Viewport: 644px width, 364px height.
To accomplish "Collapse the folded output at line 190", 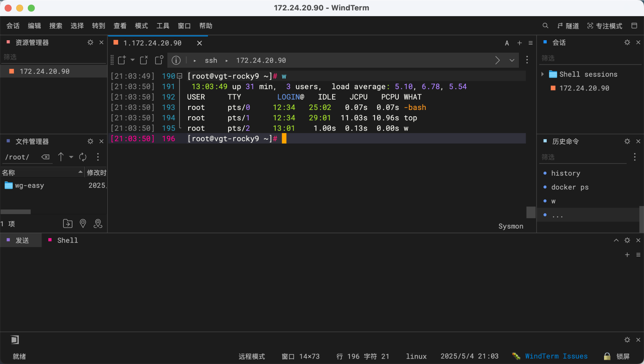I will [180, 76].
